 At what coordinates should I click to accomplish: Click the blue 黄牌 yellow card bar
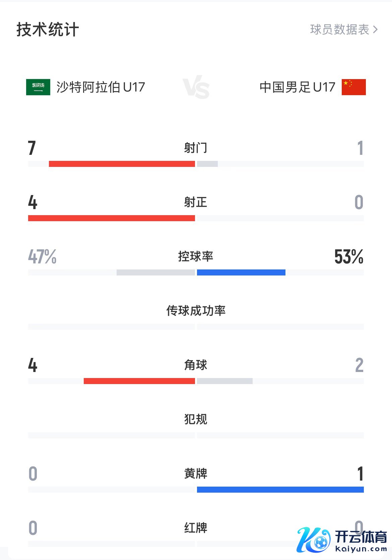[x=280, y=490]
